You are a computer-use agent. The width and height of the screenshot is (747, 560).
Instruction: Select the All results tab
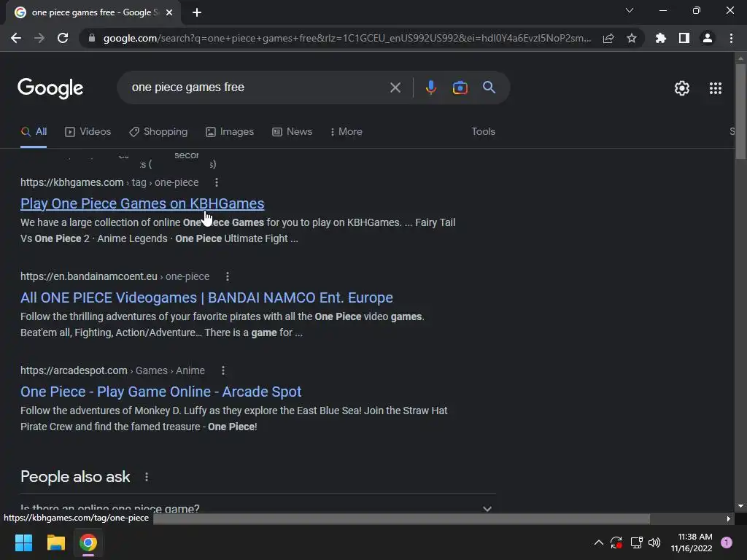tap(34, 132)
